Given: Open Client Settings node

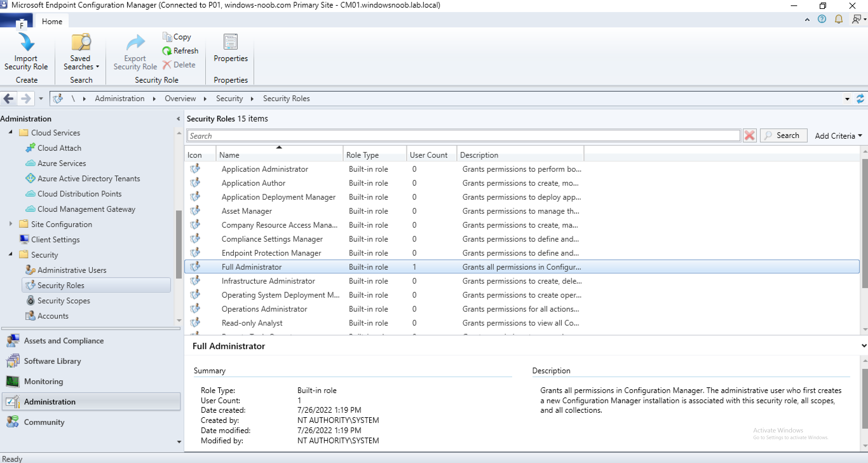Looking at the screenshot, I should click(50, 239).
